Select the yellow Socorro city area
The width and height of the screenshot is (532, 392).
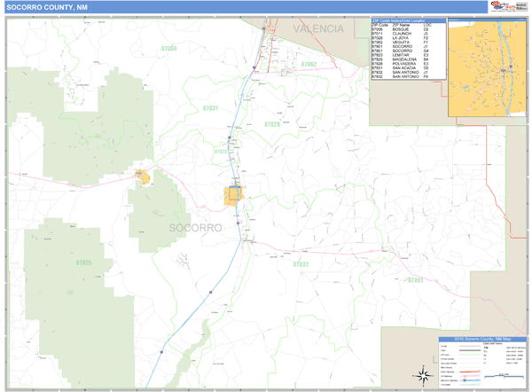click(x=235, y=196)
